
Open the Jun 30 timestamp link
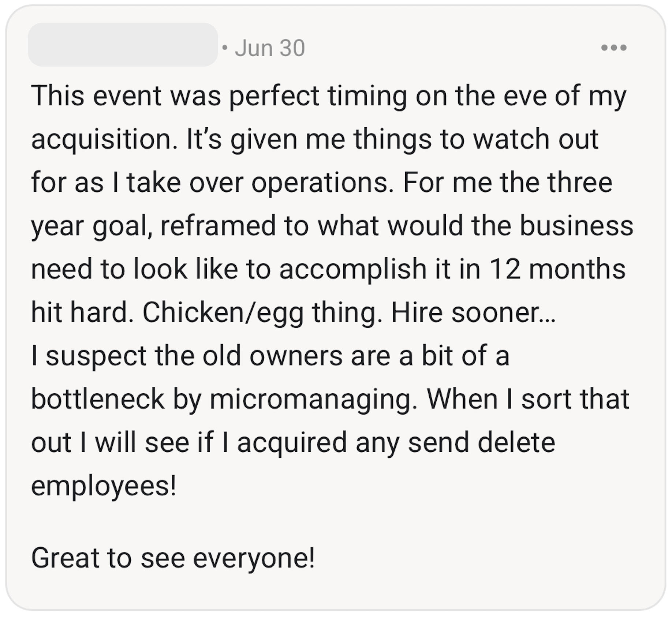point(270,48)
